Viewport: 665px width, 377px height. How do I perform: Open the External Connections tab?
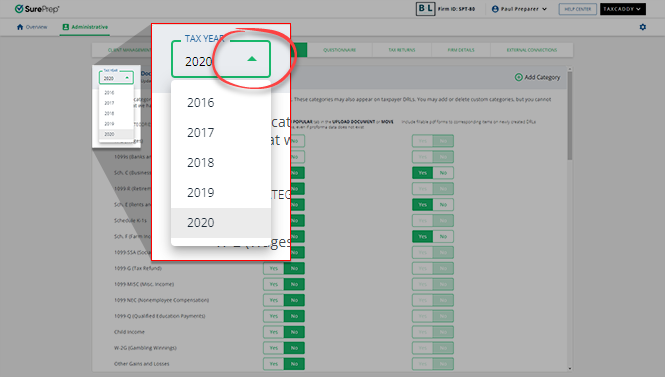pyautogui.click(x=531, y=50)
